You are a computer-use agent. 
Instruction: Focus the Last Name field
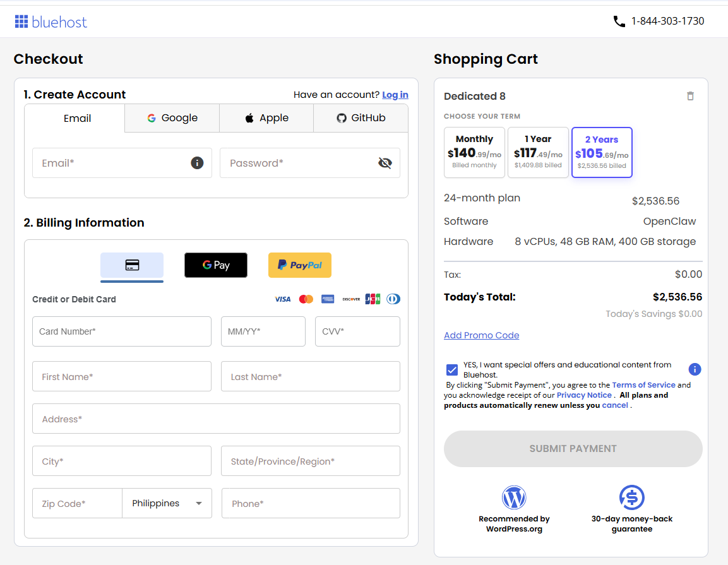tap(311, 376)
